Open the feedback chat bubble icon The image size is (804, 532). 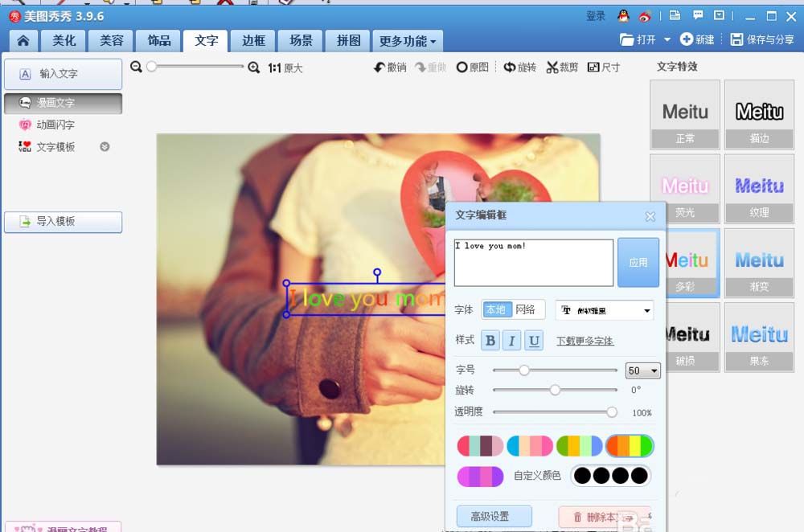tap(698, 15)
